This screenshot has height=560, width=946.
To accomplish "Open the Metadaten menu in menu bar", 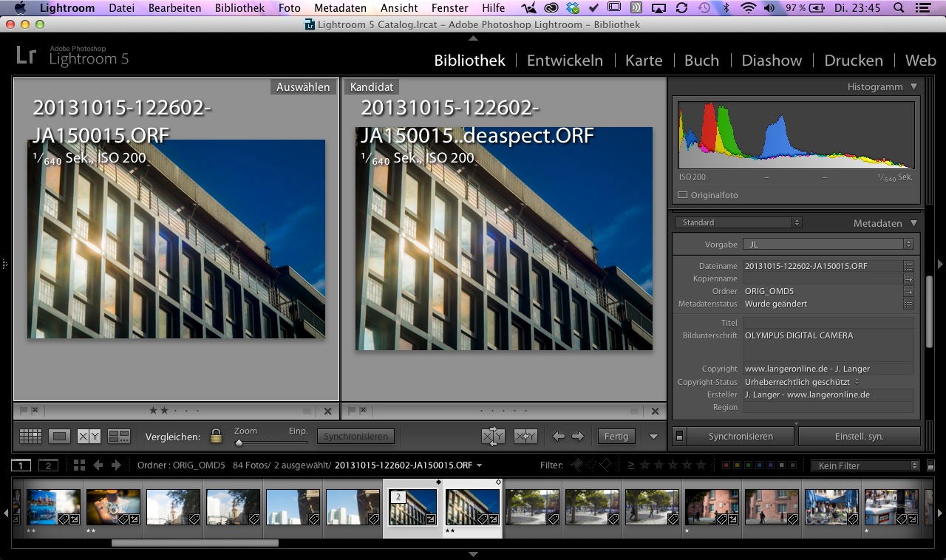I will (x=340, y=8).
